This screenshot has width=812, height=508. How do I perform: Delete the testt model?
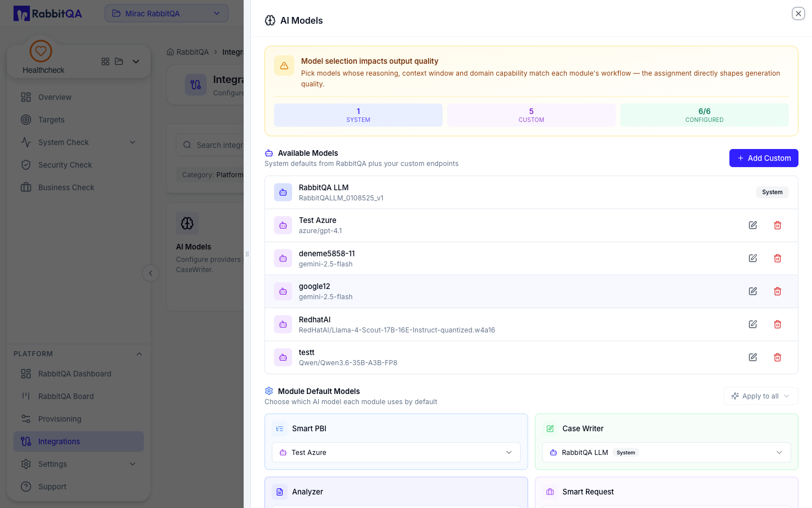click(x=778, y=357)
